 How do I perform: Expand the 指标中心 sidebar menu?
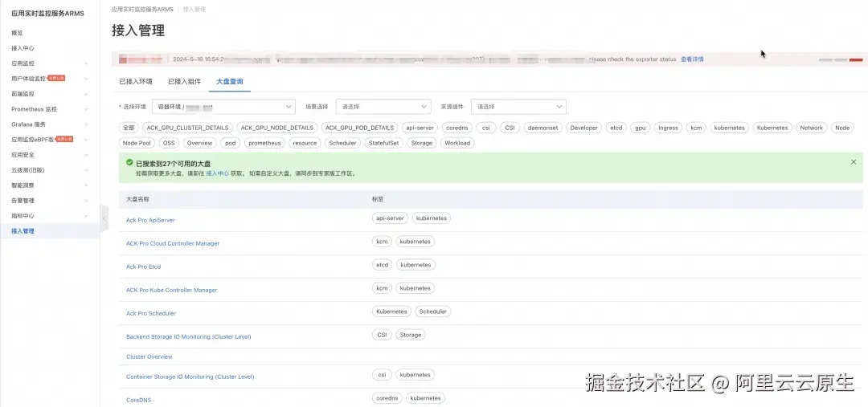[86, 216]
